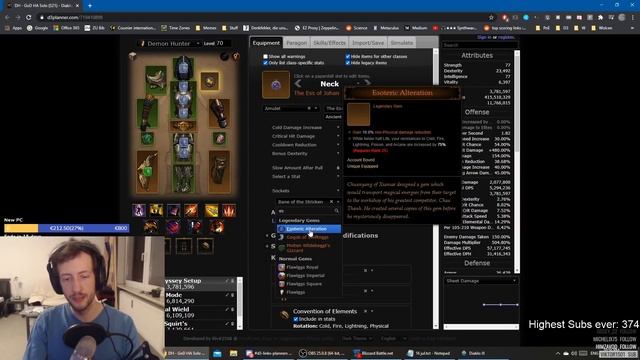Screen dimensions: 640x360
Task: Open the Sheet Damage dropdown
Action: pos(481,281)
